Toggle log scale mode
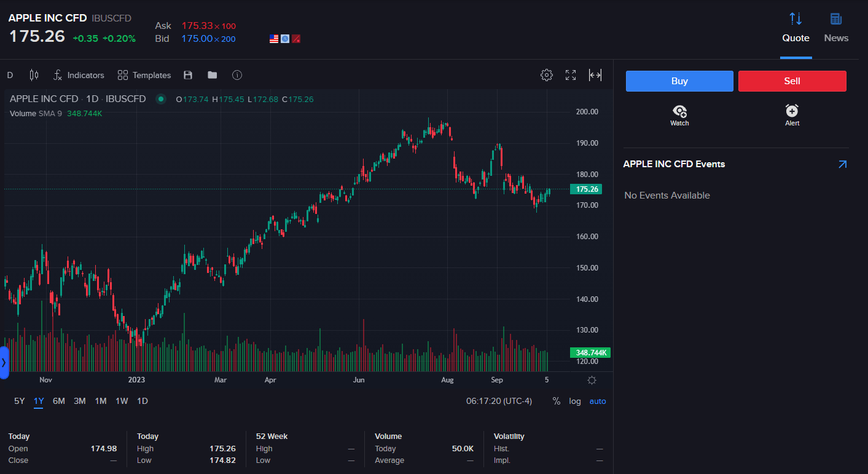The width and height of the screenshot is (868, 474). click(575, 401)
